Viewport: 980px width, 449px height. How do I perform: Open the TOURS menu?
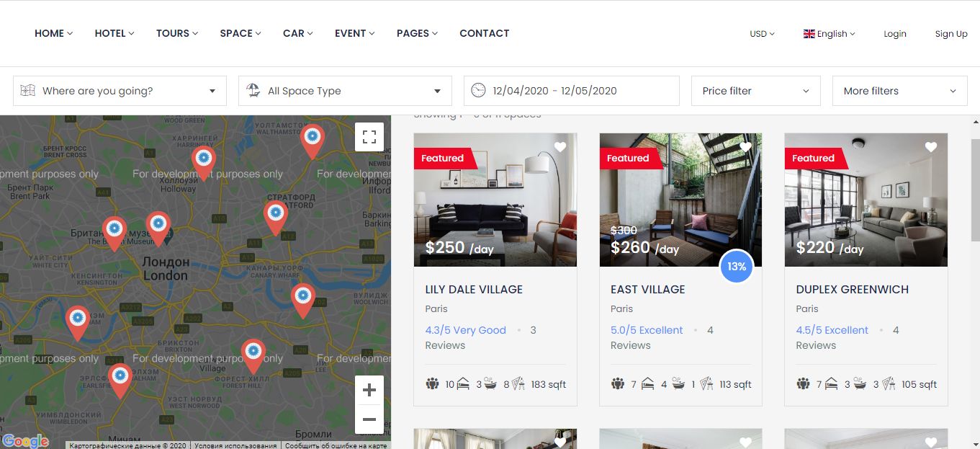pyautogui.click(x=177, y=33)
